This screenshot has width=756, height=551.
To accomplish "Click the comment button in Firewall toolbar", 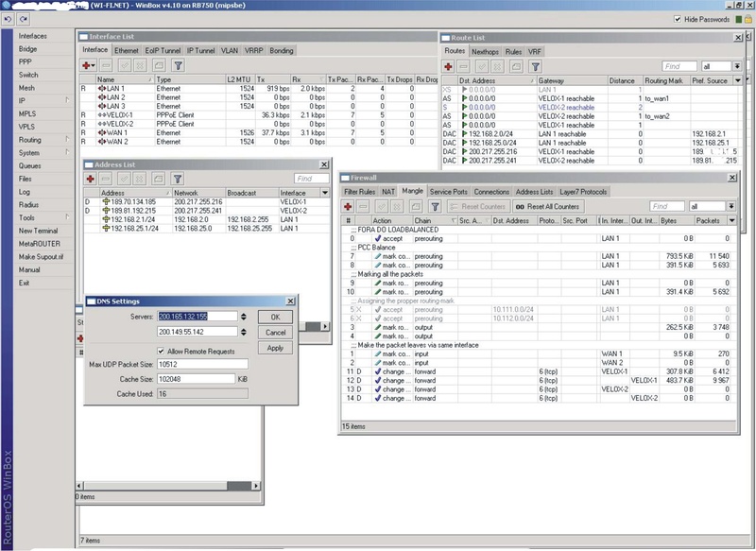I will [x=416, y=207].
